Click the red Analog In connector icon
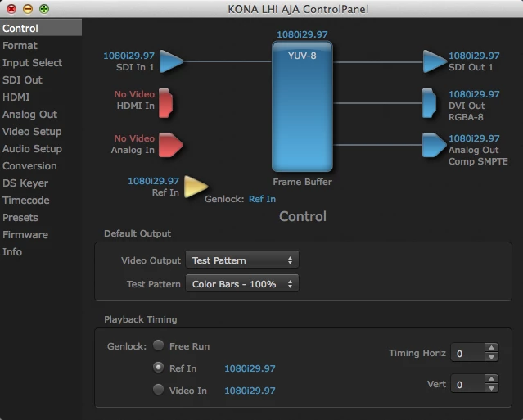523x420 pixels. (x=170, y=145)
